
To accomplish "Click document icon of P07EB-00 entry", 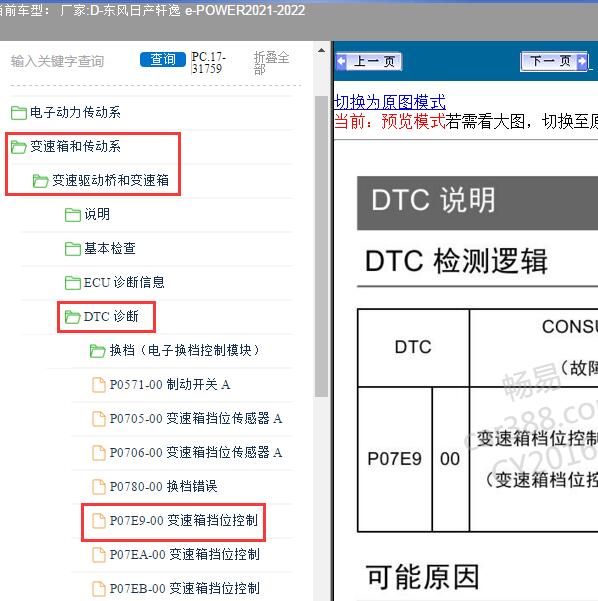I will (99, 589).
